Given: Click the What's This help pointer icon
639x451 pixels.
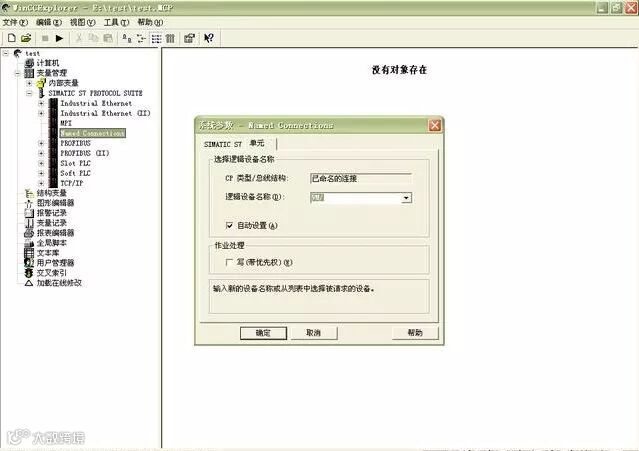Looking at the screenshot, I should [209, 38].
